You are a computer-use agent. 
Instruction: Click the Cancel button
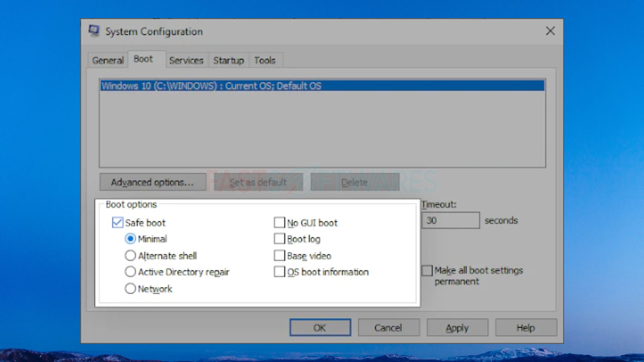[x=388, y=327]
